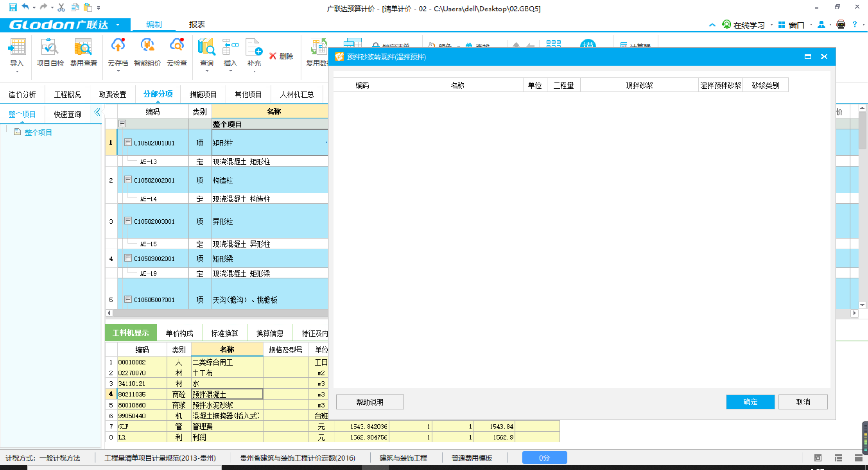This screenshot has height=470, width=868.
Task: Switch to the 单价构成 tab
Action: coord(179,333)
